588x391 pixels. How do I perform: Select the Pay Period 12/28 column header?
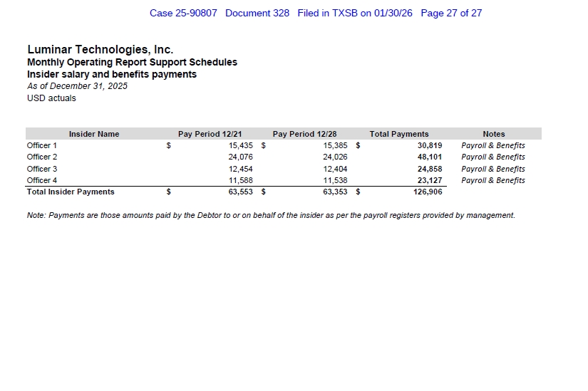pos(304,134)
